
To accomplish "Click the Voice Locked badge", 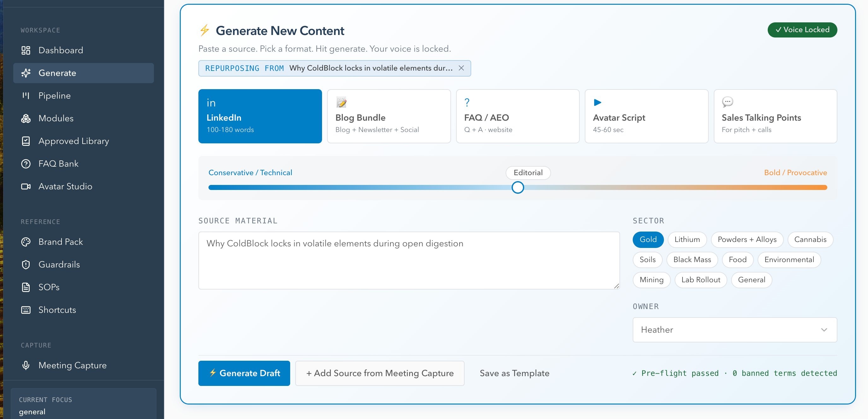I will pos(802,30).
